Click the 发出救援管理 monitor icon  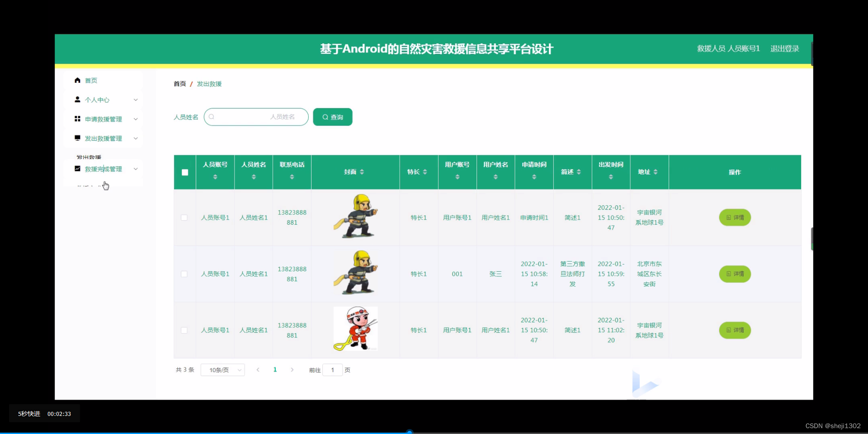pos(77,138)
